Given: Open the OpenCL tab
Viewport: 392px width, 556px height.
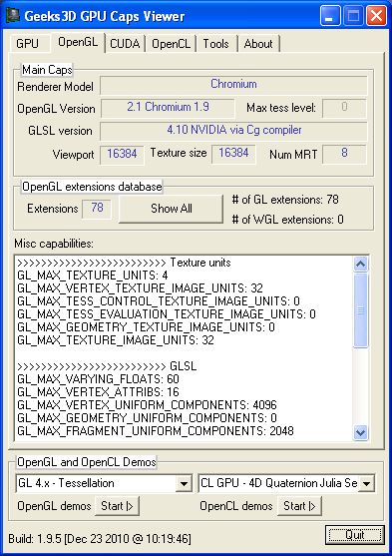Looking at the screenshot, I should [171, 44].
